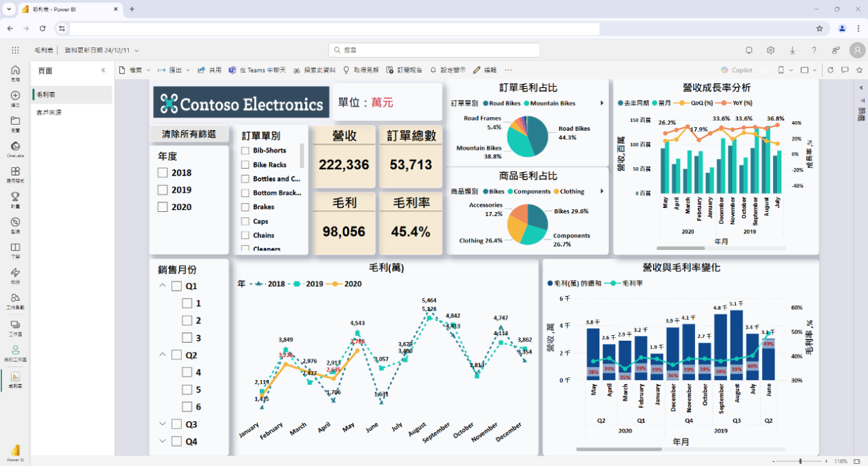Open the Copilot pane

736,70
